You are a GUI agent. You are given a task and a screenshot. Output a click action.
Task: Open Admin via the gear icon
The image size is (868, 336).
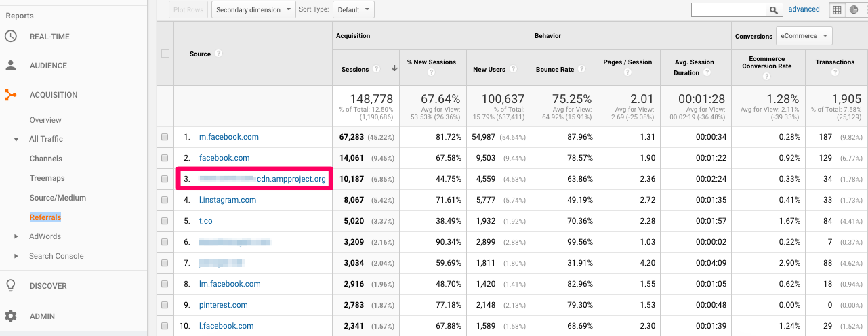pos(11,316)
